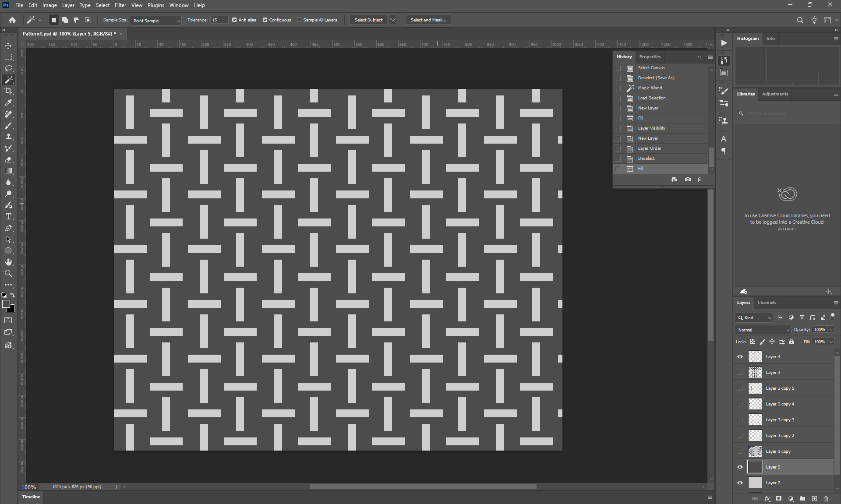
Task: Select the Crop tool
Action: pos(8,91)
